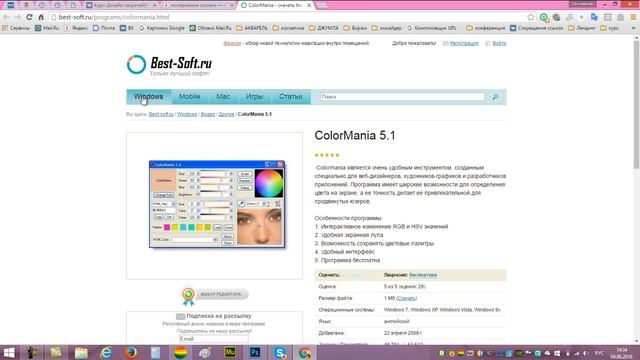Click the ColorMania screenshot thumbnail
This screenshot has width=640, height=360.
[x=217, y=204]
